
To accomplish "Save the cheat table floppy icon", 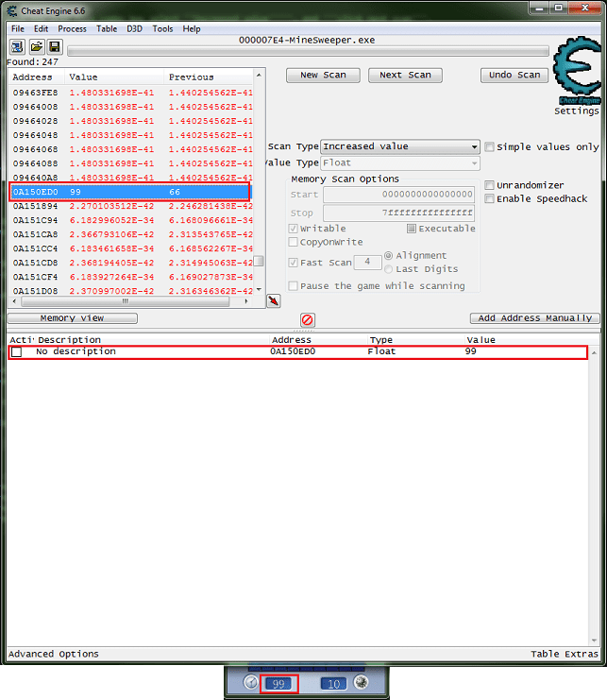I will pos(55,47).
